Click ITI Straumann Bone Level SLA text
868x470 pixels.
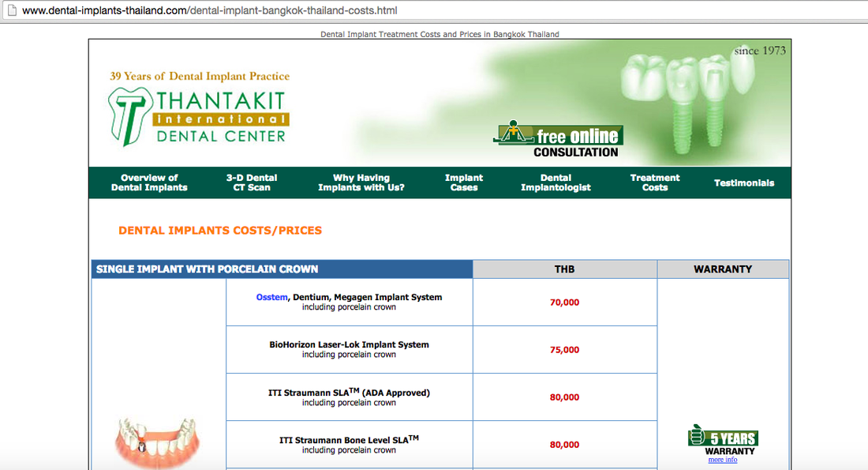349,439
